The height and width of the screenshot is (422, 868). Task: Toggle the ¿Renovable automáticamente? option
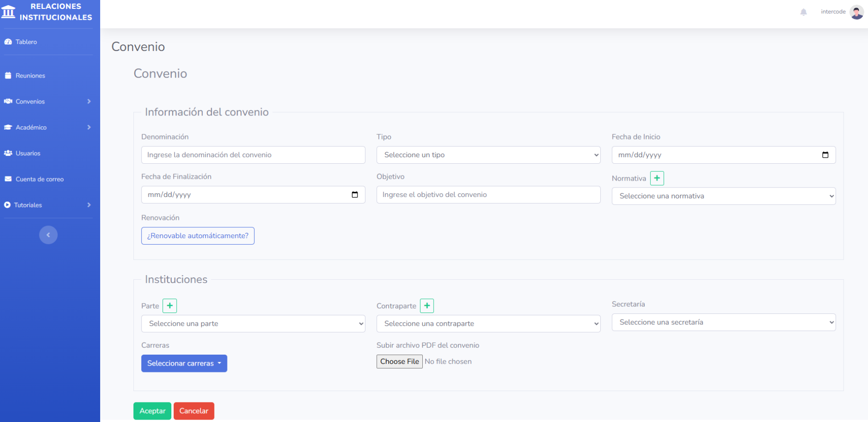(x=198, y=236)
